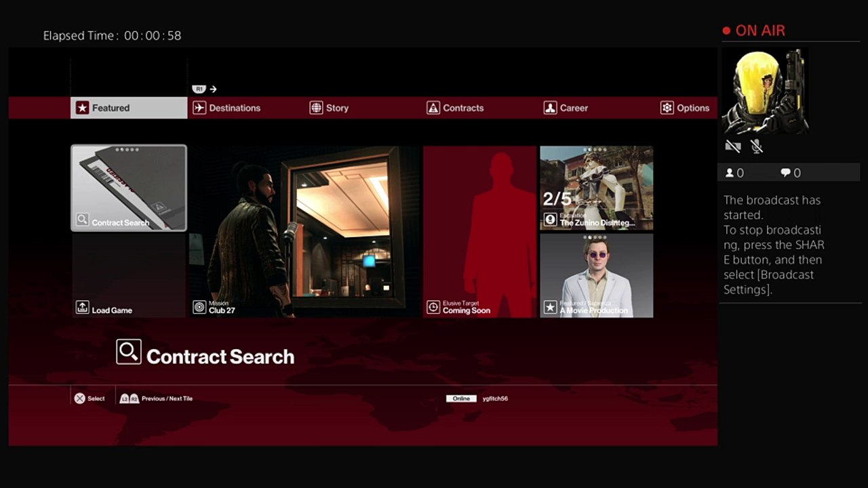
Task: Click the clock icon on Elusive Target tile
Action: [x=433, y=308]
